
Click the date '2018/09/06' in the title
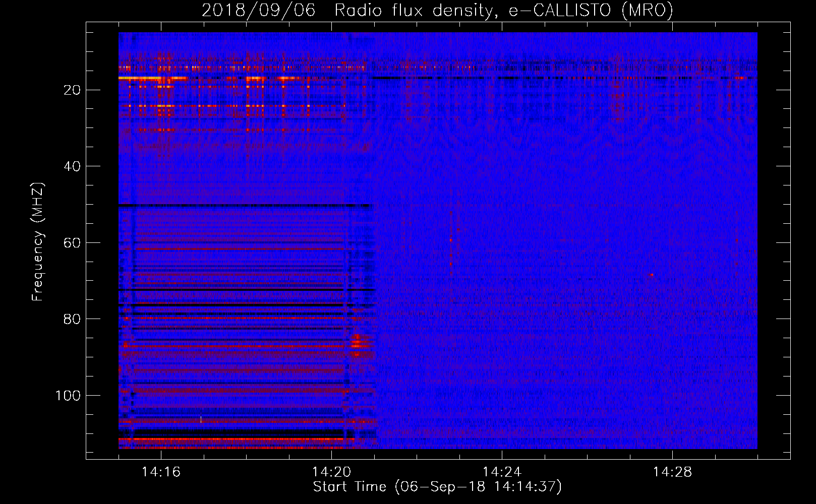click(258, 10)
